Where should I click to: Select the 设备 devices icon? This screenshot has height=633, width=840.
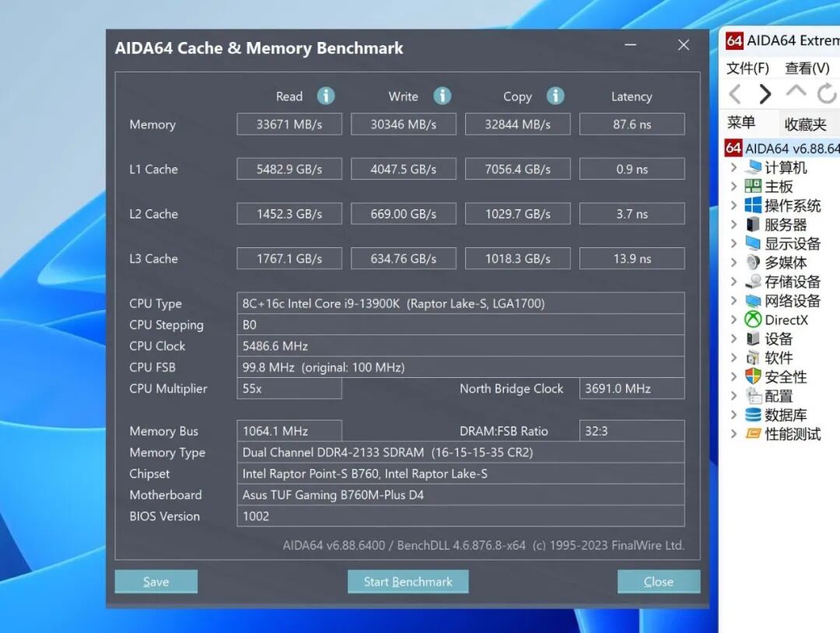point(753,338)
